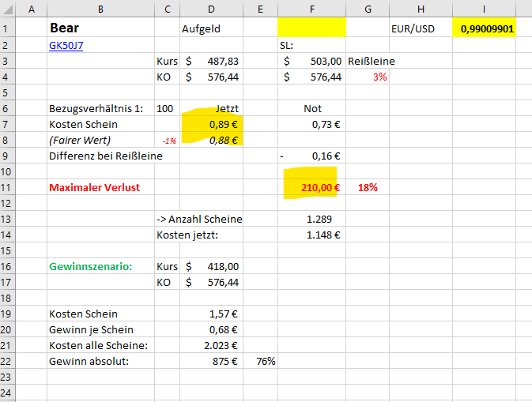Click the 18% loss percentage cell
This screenshot has height=402, width=532.
368,188
